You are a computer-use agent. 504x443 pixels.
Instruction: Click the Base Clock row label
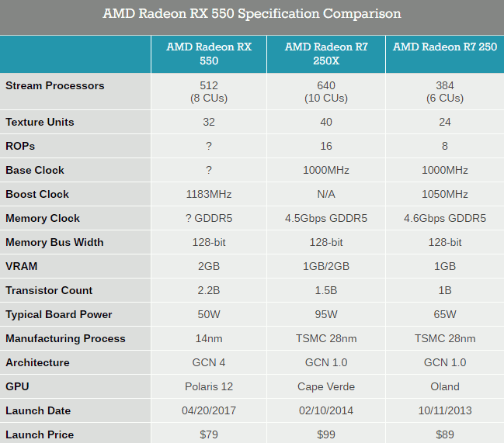pyautogui.click(x=35, y=170)
